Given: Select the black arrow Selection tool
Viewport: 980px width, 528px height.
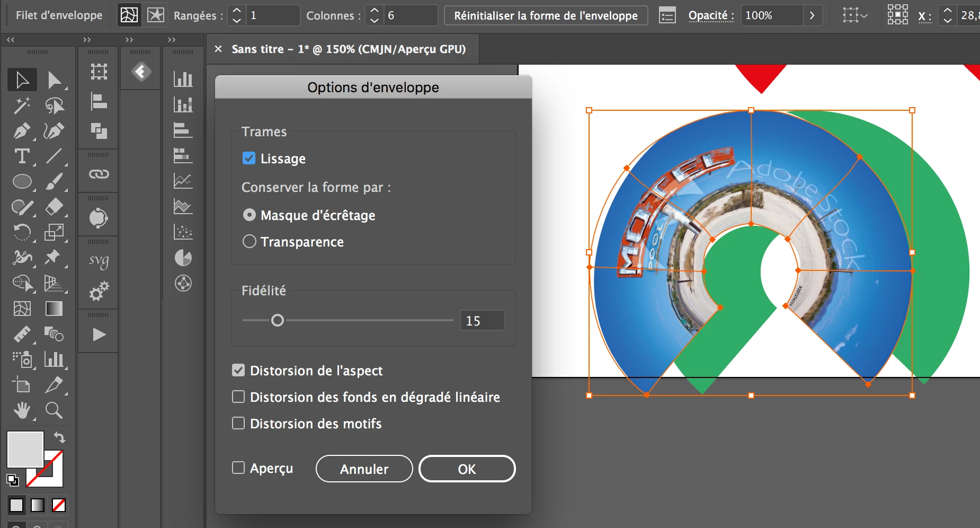Looking at the screenshot, I should pos(22,80).
